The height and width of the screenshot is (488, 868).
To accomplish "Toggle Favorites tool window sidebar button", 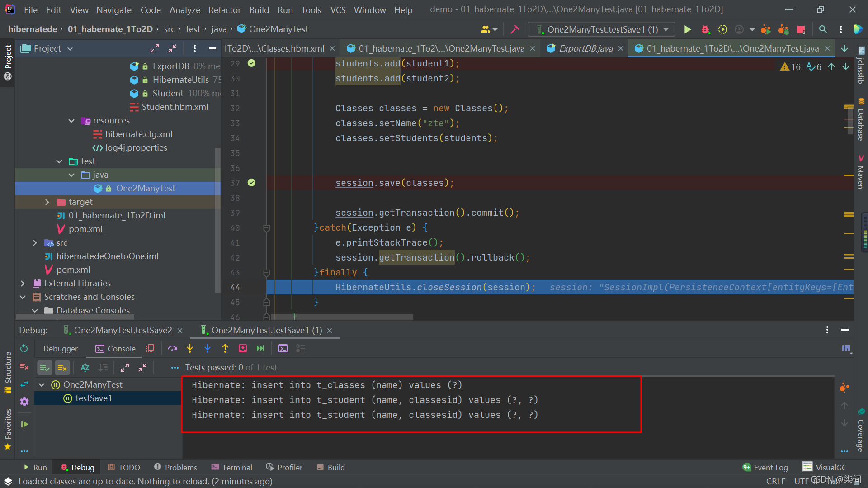I will click(8, 428).
